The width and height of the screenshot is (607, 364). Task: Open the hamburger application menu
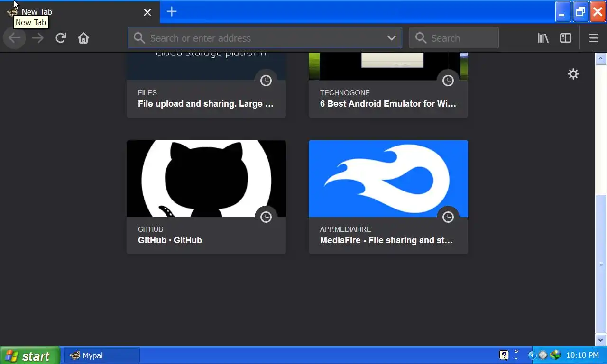(x=593, y=38)
